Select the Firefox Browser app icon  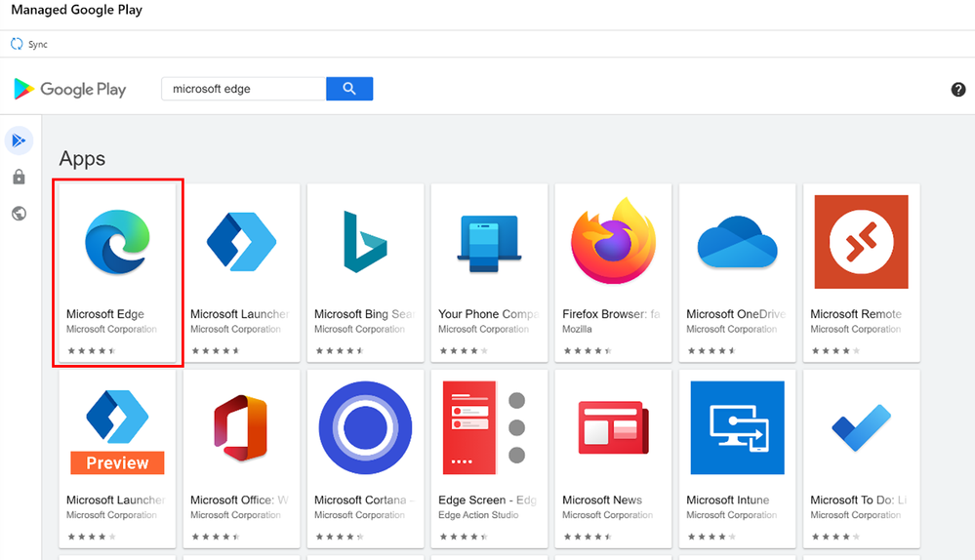point(613,241)
